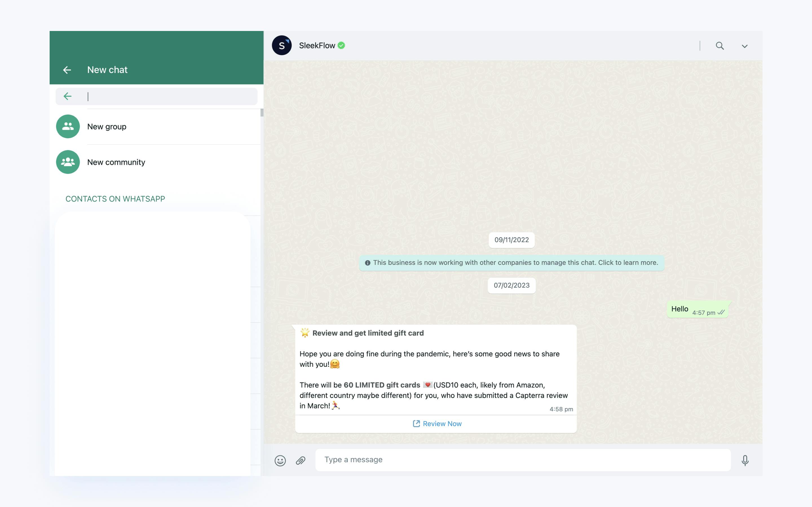Click the emoji picker icon in message bar
This screenshot has width=812, height=507.
tap(280, 460)
